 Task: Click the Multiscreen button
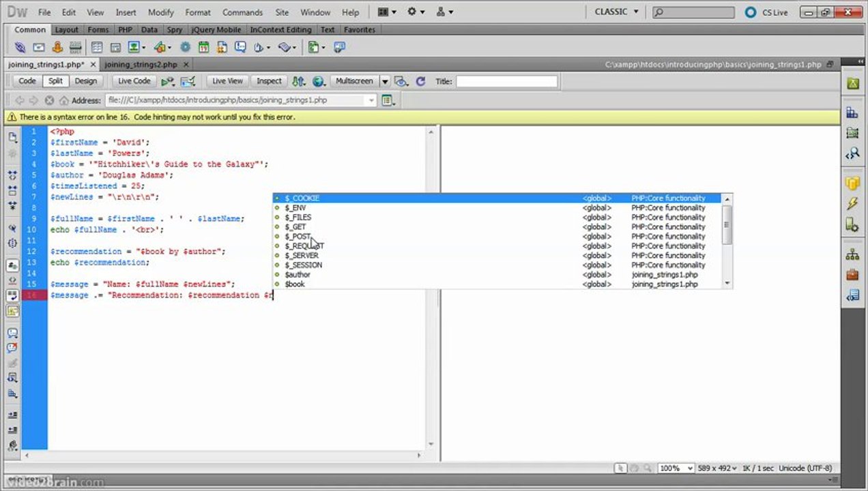coord(354,81)
